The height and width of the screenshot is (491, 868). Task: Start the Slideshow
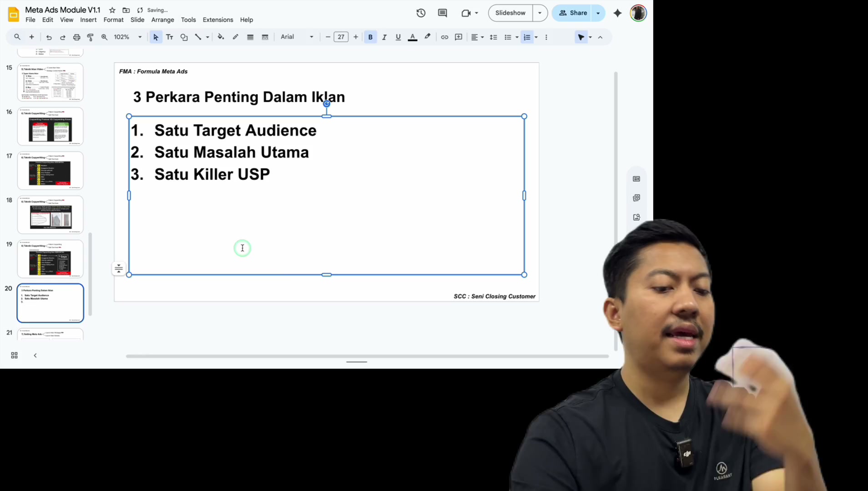[510, 13]
